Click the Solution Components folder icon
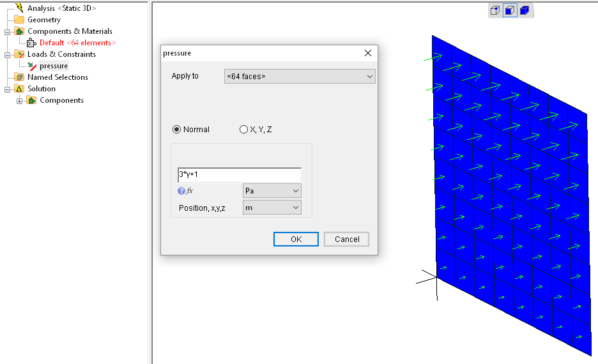Image resolution: width=598 pixels, height=364 pixels. tap(31, 100)
